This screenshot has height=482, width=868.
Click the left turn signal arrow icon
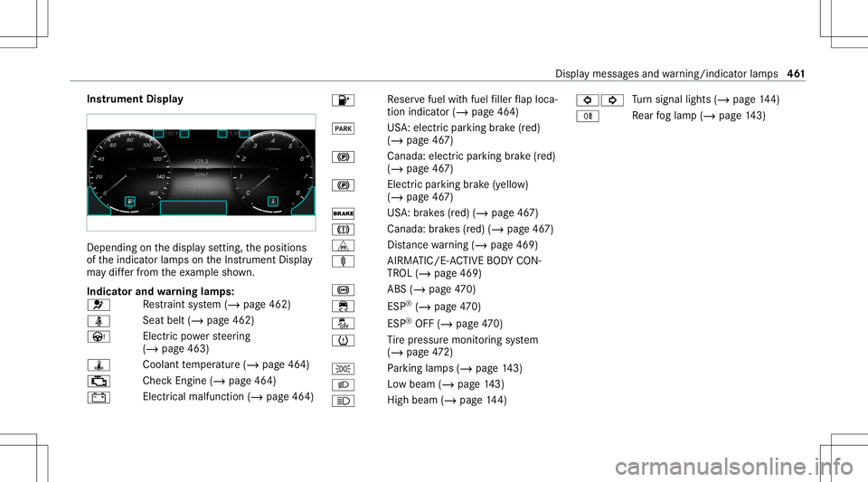pos(588,100)
